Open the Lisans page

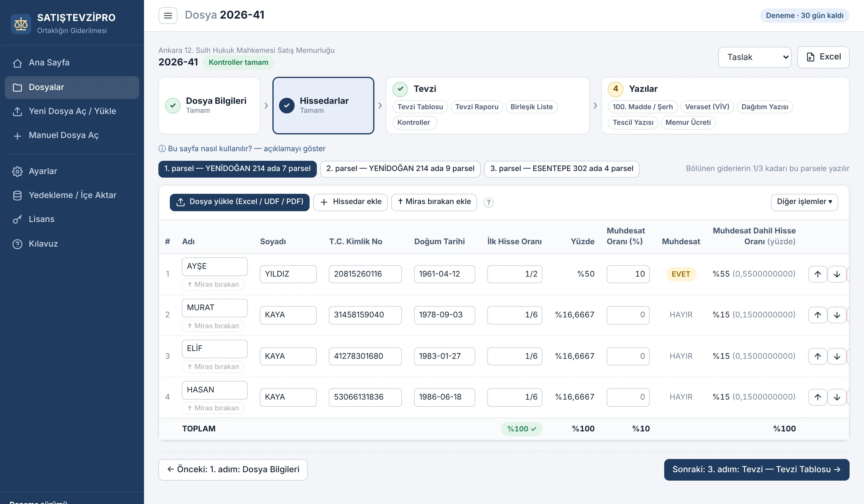tap(72, 219)
